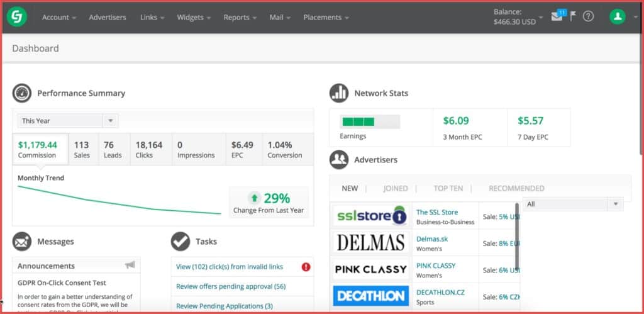Click the Network Stats bar chart icon
The image size is (644, 314).
(x=339, y=93)
